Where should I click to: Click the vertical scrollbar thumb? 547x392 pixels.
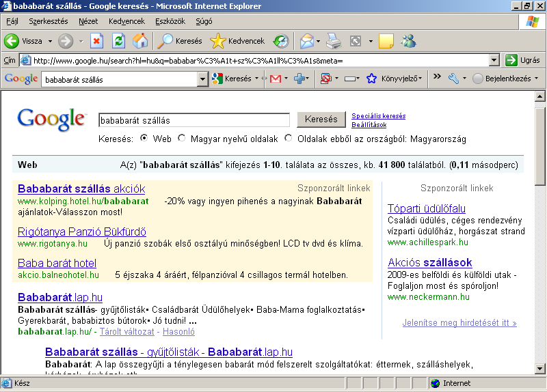click(539, 146)
